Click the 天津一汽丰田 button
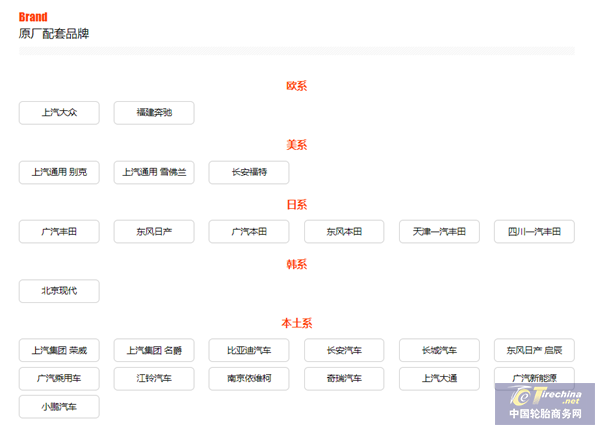Screen dimensions: 600x430 point(439,231)
